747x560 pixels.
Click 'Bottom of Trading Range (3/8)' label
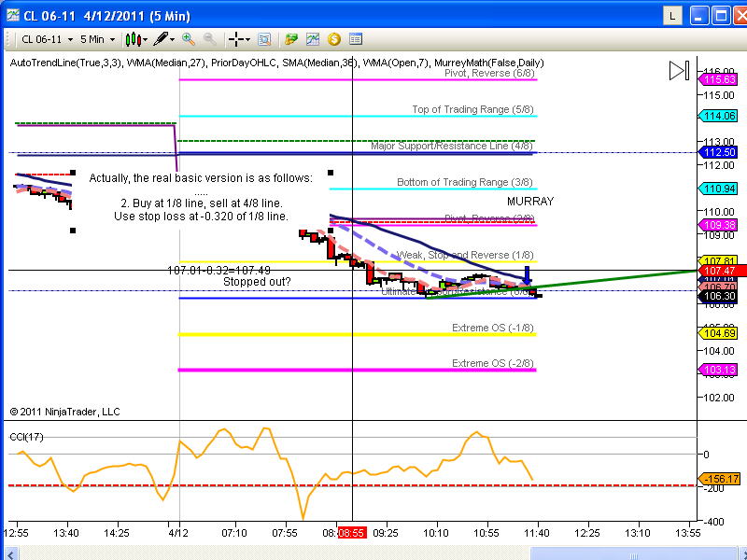coord(464,182)
